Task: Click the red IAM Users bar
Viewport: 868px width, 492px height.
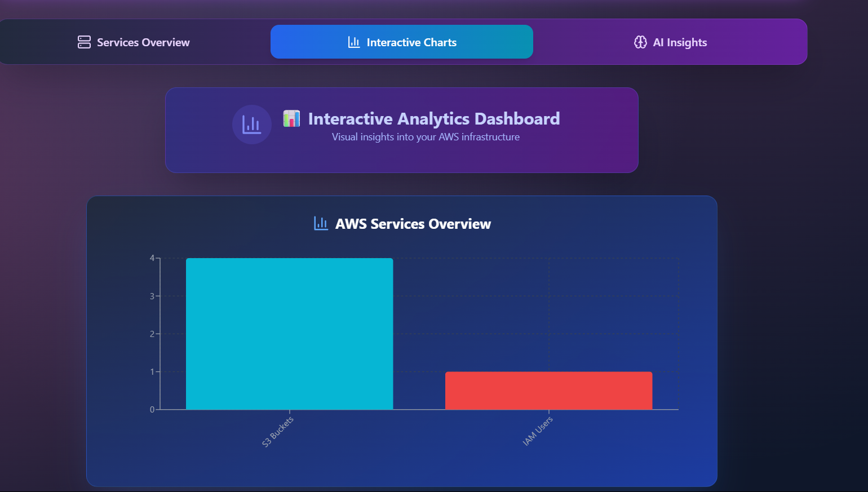Action: click(x=549, y=391)
